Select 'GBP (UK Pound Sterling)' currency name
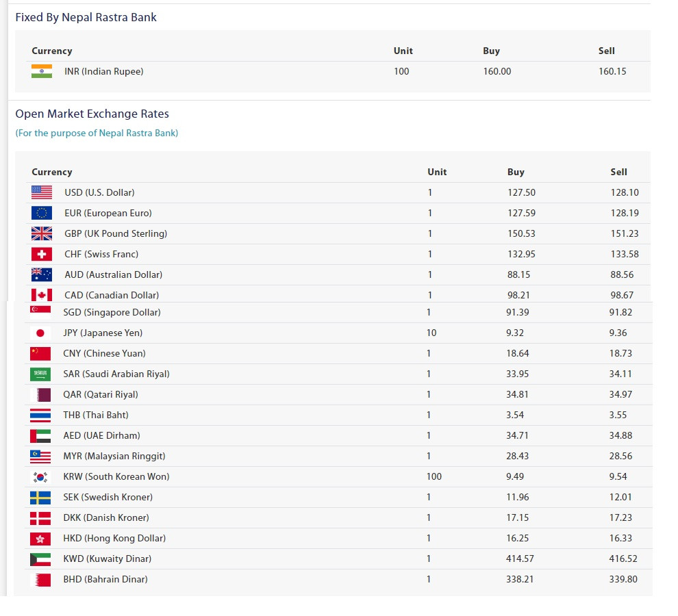Image resolution: width=678 pixels, height=616 pixels. 116,233
